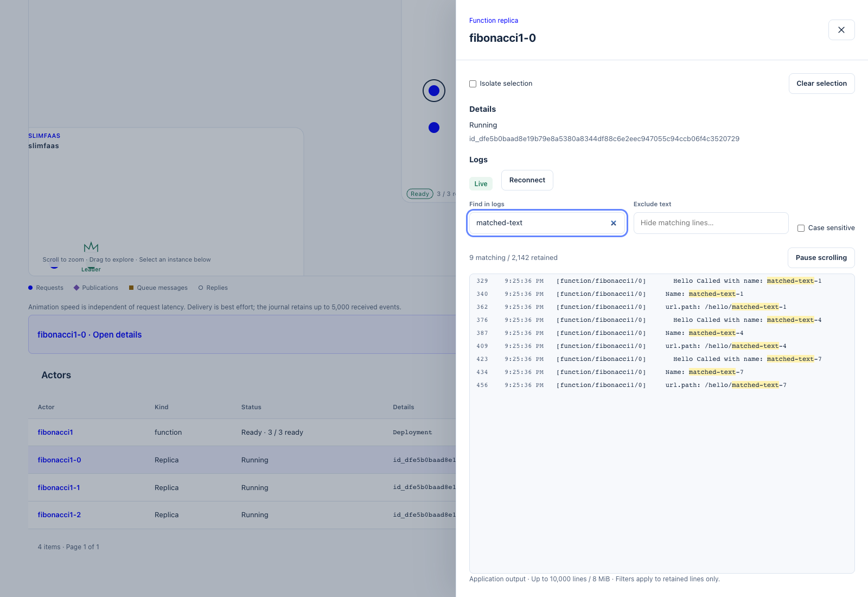Open fibonacci1-0 details link
The width and height of the screenshot is (868, 597).
pos(90,335)
